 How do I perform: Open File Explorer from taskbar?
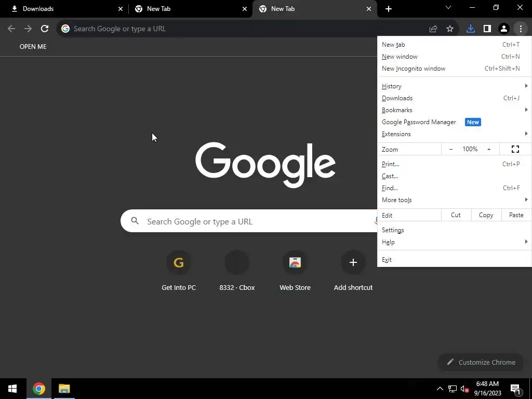pyautogui.click(x=64, y=389)
